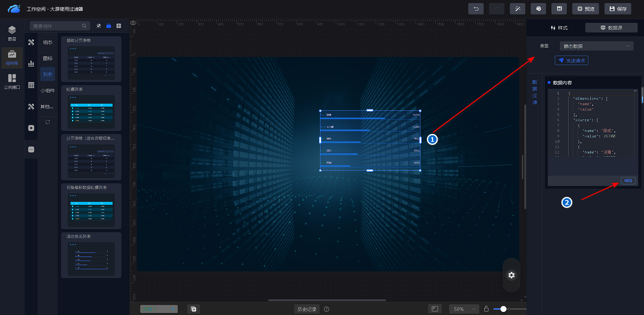Click the image export toolbar icon
This screenshot has width=644, height=315.
(559, 9)
